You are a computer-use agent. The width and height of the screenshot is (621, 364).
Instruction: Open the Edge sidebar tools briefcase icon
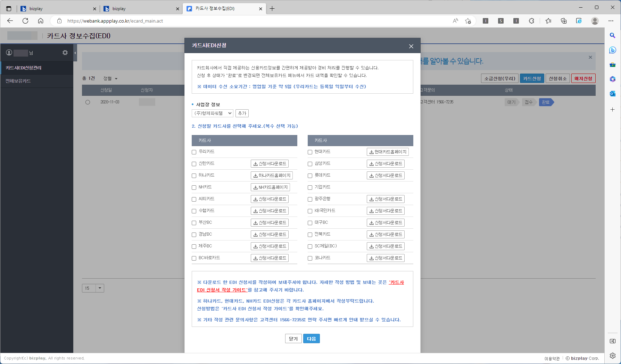click(613, 65)
